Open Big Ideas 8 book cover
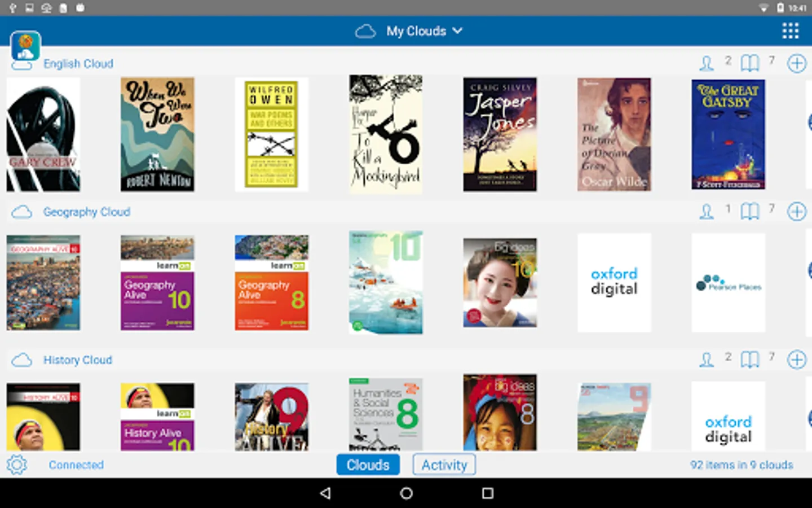Screen dimensions: 812x508 [x=500, y=412]
